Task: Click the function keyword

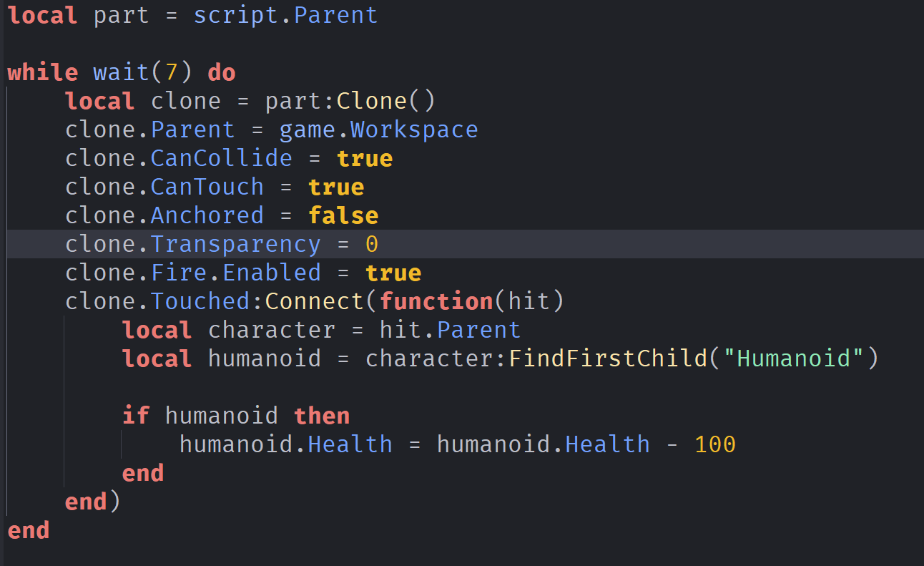Action: pos(436,301)
